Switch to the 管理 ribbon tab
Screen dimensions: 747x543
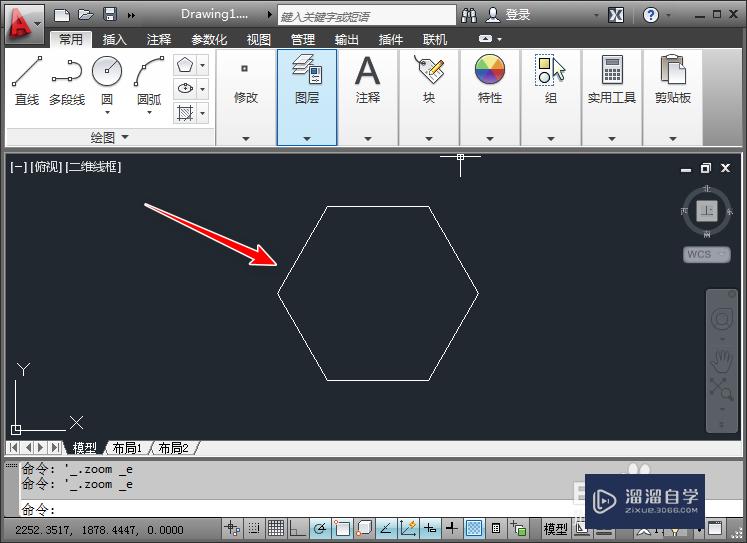coord(303,40)
